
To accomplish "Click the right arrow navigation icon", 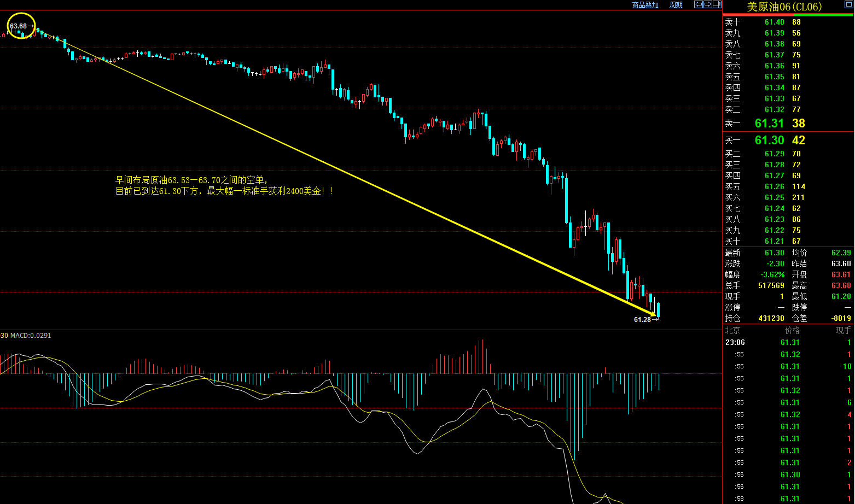I will point(708,4).
